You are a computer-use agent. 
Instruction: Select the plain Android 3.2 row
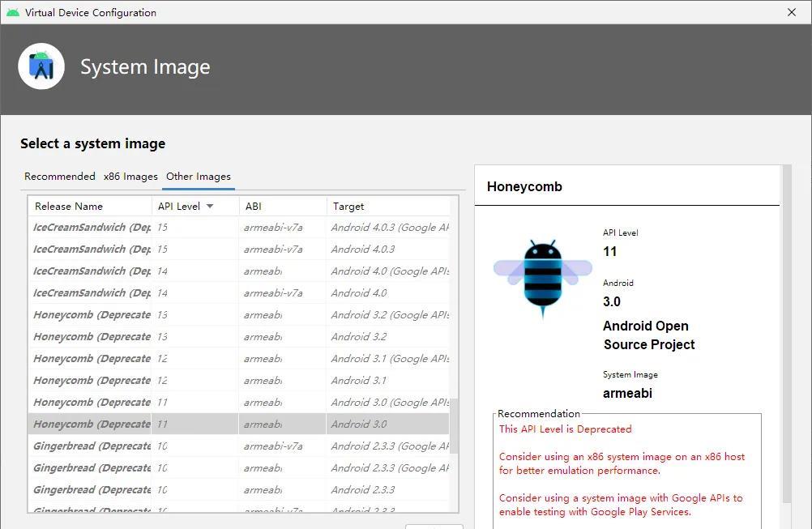coord(239,336)
